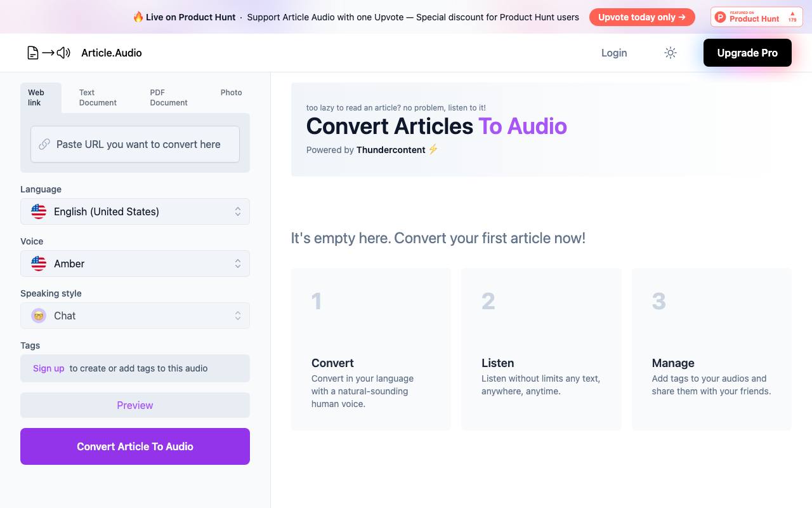Viewport: 812px width, 508px height.
Task: Follow the Sign up link in Tags
Action: [49, 368]
